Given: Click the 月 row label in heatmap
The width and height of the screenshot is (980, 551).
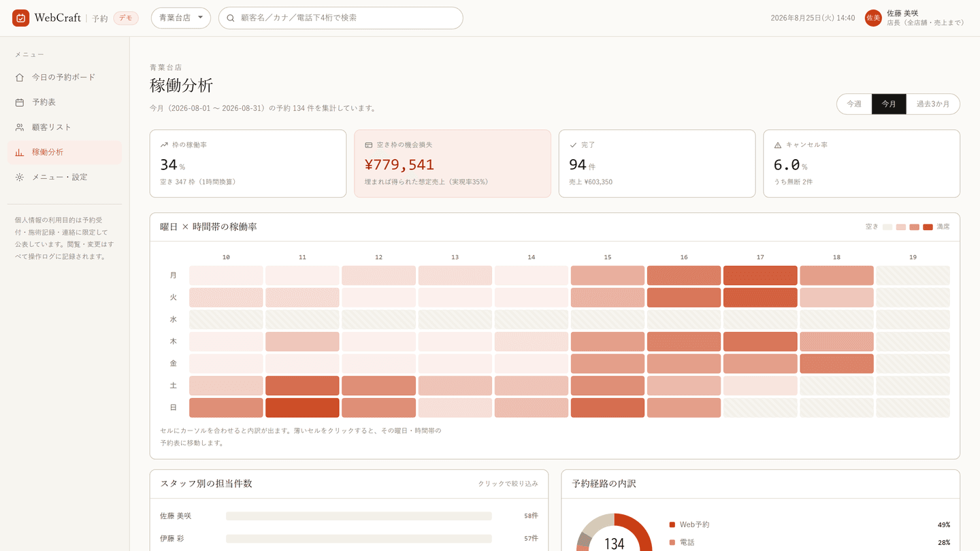Looking at the screenshot, I should click(173, 275).
